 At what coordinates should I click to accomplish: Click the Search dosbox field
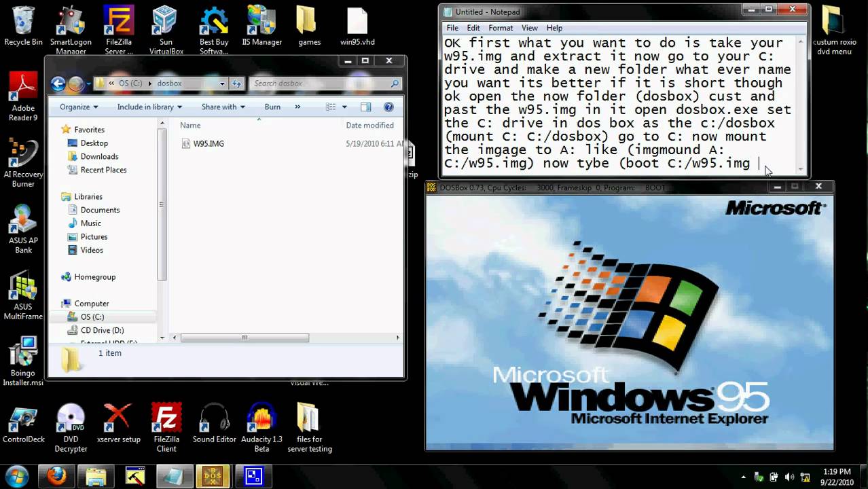[325, 84]
